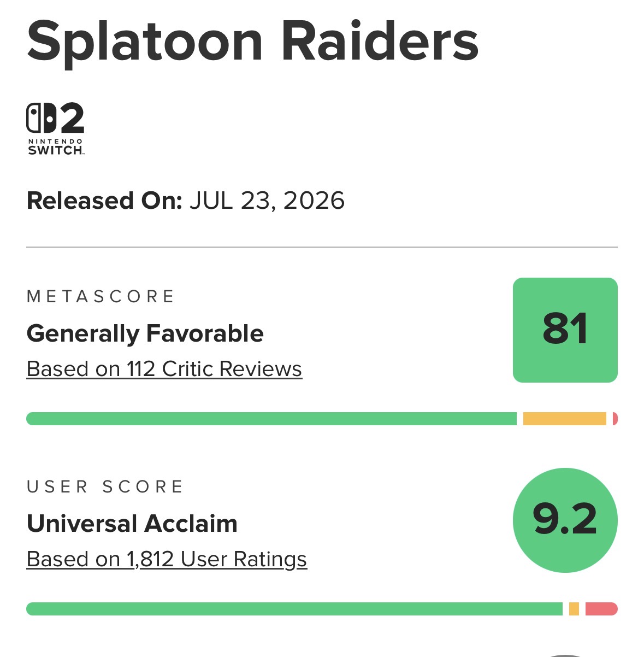644x657 pixels.
Task: Open the Based on 1,812 User Ratings link
Action: (x=167, y=559)
